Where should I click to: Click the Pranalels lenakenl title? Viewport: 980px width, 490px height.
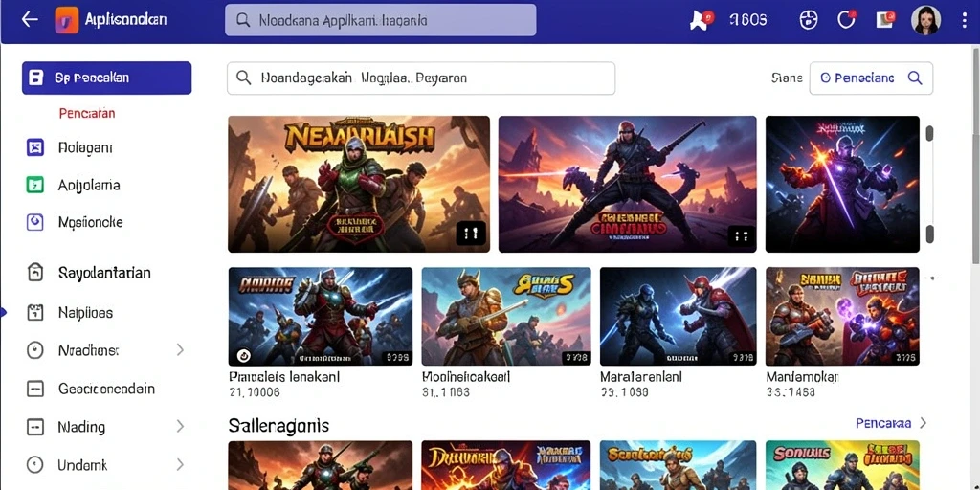tap(284, 377)
